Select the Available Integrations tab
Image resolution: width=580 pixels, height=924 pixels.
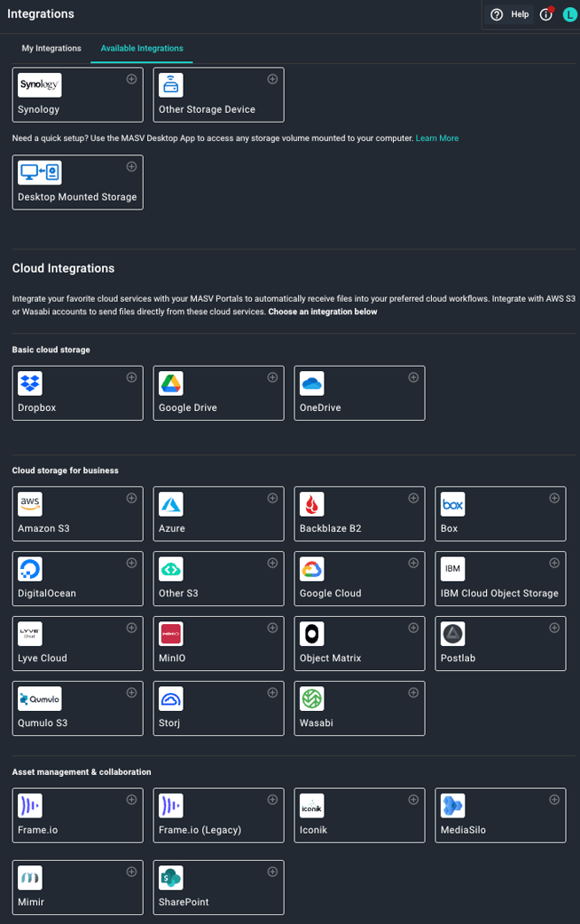coord(142,48)
